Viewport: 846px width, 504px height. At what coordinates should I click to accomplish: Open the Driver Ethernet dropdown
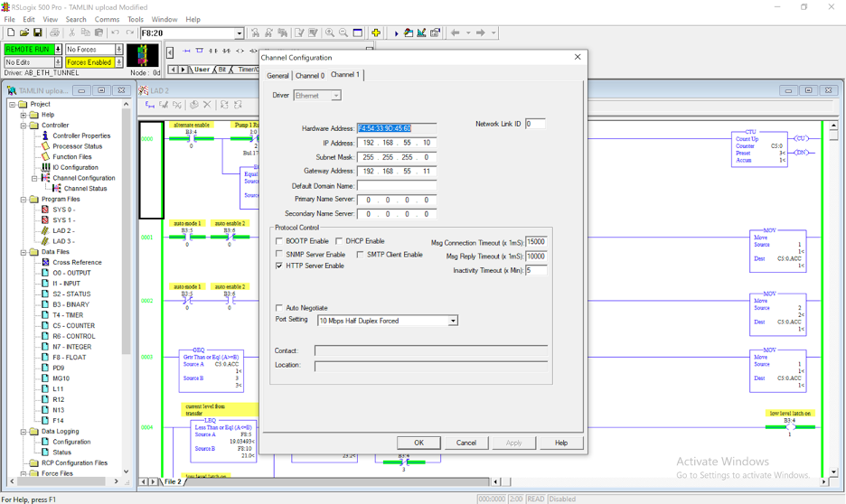point(336,96)
